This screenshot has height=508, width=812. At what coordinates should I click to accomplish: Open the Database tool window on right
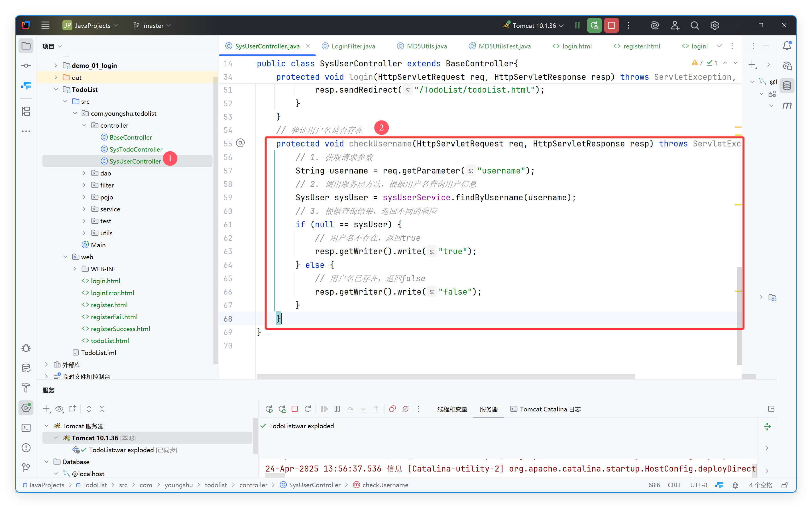pos(787,86)
